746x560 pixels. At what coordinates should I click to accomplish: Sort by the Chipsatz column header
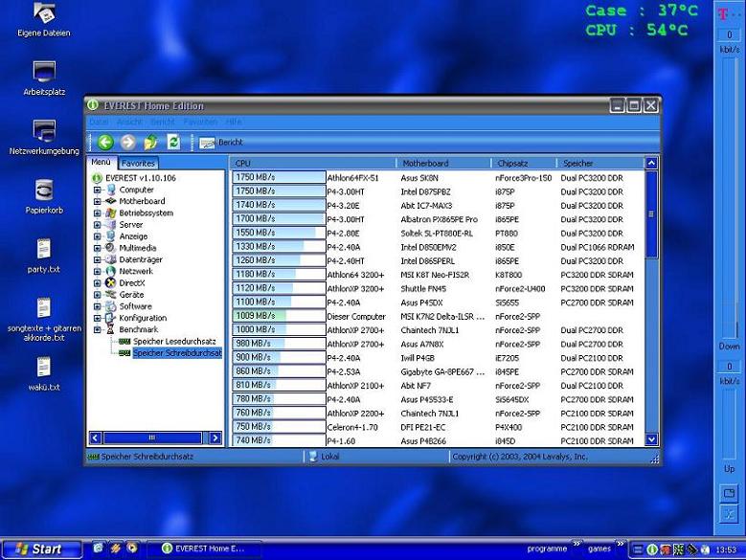point(524,163)
